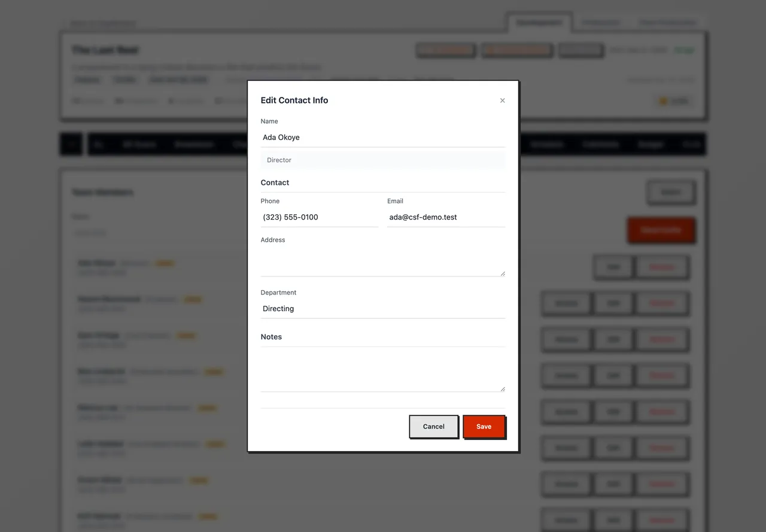Click the "Edit Contact Info" dialog title
Screen dimensions: 766x532
click(x=294, y=101)
